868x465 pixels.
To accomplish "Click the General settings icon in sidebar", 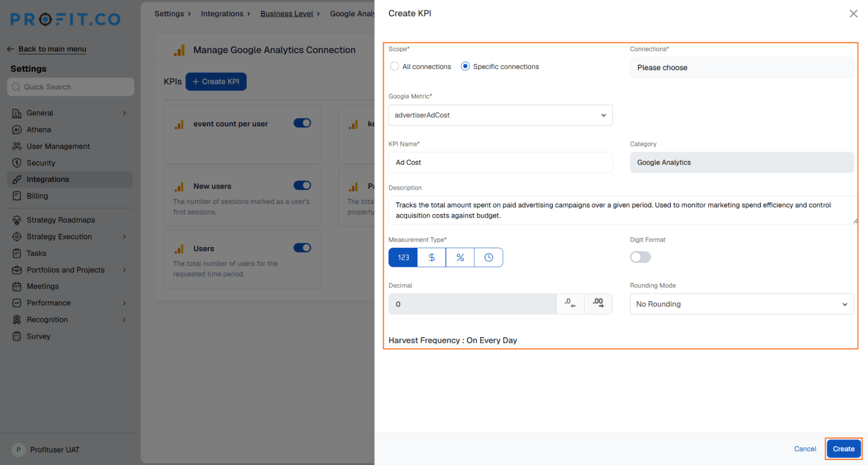I will [x=17, y=113].
